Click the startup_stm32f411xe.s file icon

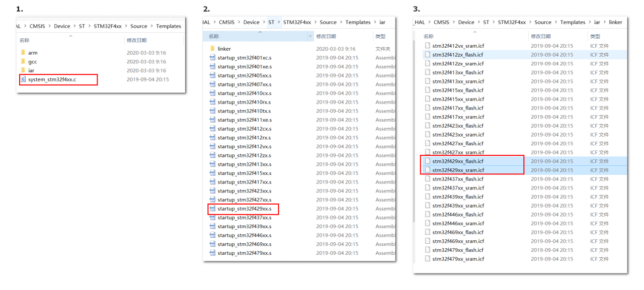point(212,120)
